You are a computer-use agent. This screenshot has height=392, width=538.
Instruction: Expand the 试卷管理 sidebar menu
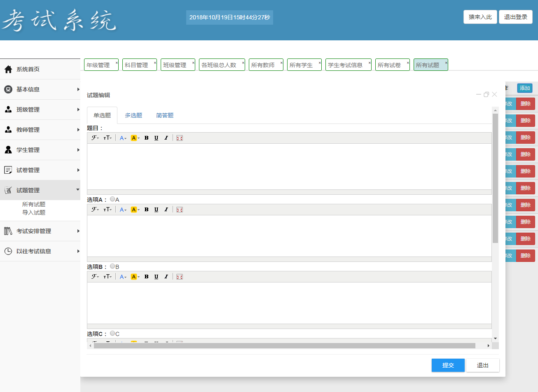(40, 170)
